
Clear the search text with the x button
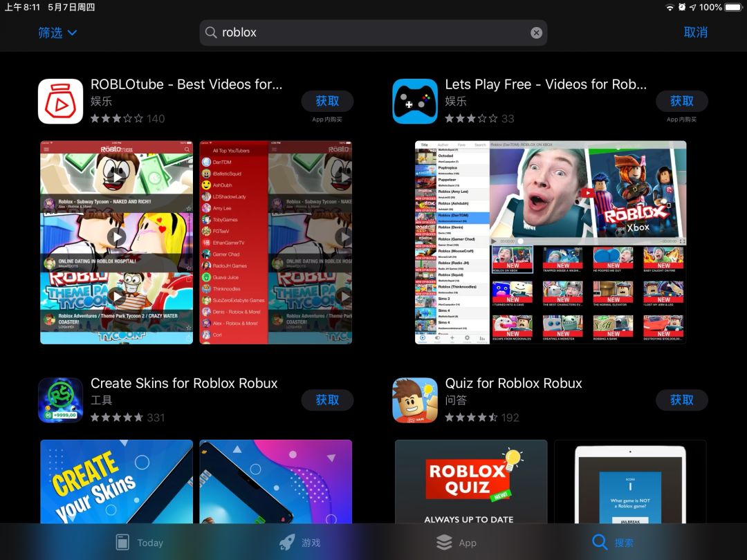[x=536, y=33]
